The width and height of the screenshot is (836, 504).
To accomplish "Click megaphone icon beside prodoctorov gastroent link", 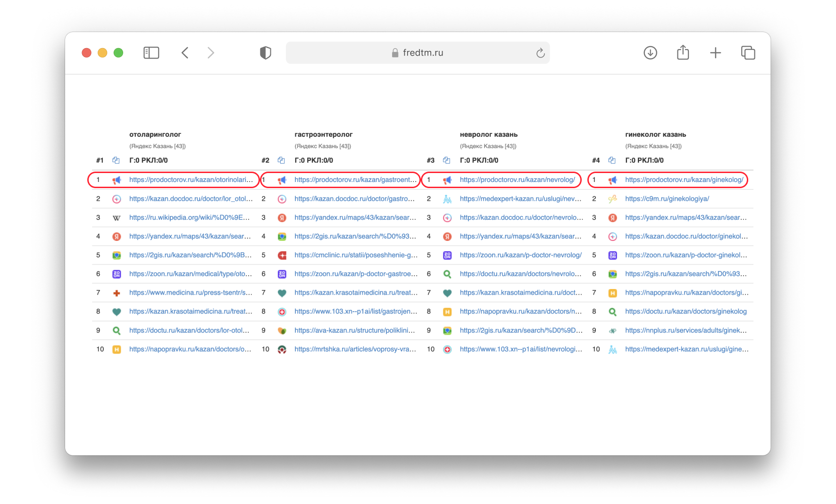I will (282, 180).
